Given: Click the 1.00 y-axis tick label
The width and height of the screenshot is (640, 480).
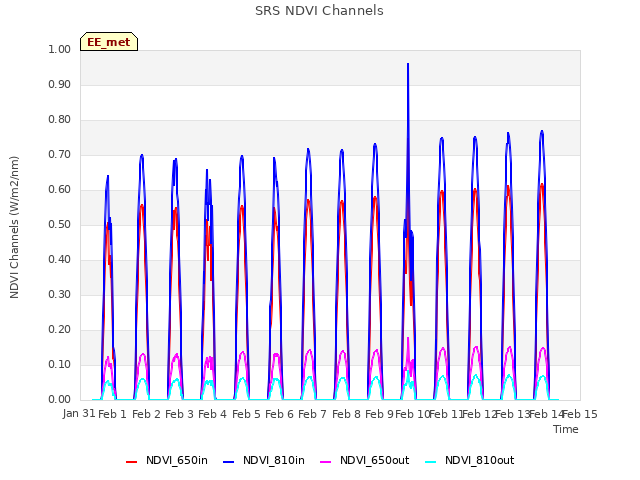Looking at the screenshot, I should pos(59,49).
